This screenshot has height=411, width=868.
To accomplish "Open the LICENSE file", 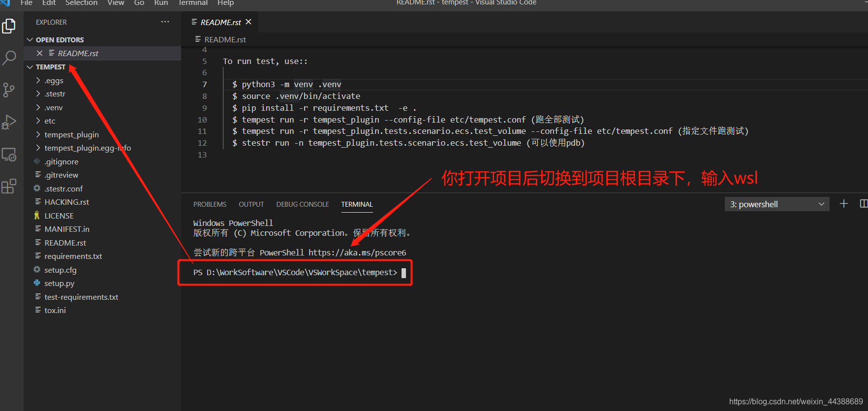I will (59, 216).
